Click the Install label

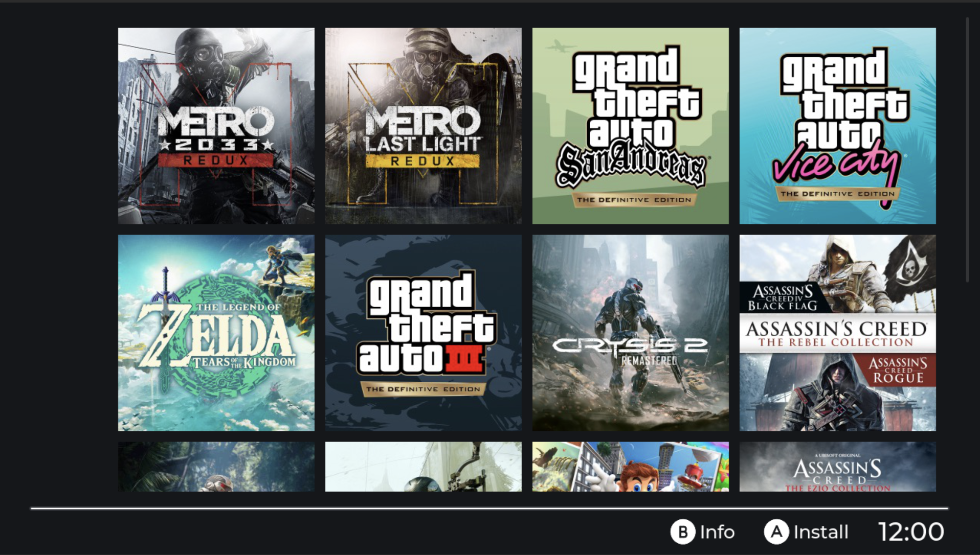pyautogui.click(x=821, y=532)
